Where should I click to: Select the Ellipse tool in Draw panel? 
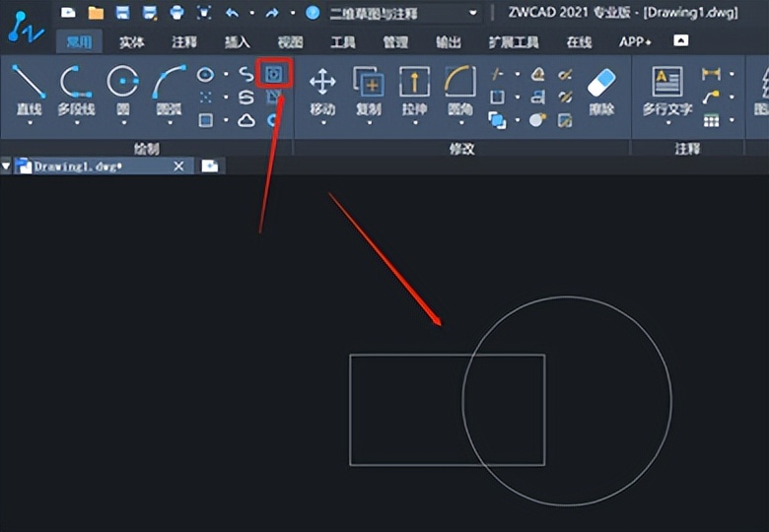[205, 75]
